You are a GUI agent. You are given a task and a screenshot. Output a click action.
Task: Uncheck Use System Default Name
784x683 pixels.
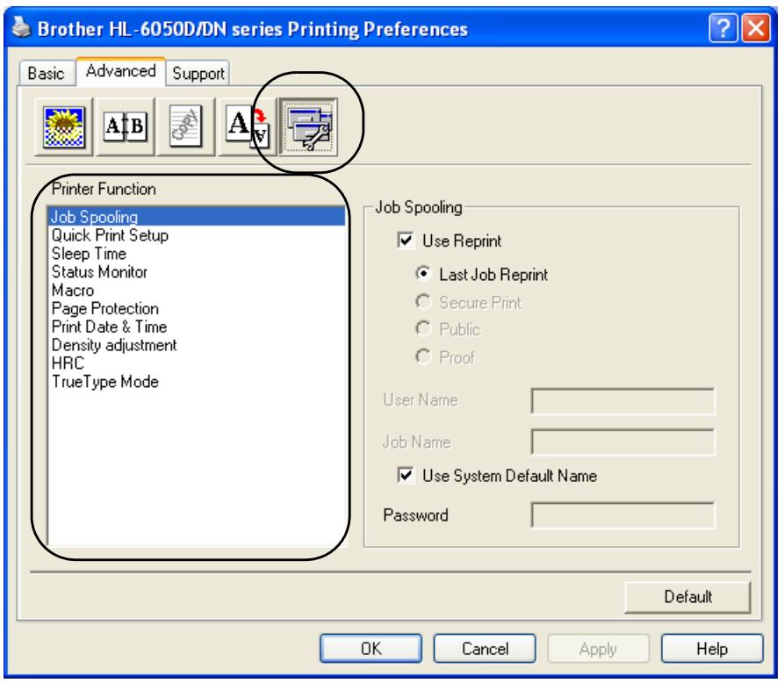(406, 475)
